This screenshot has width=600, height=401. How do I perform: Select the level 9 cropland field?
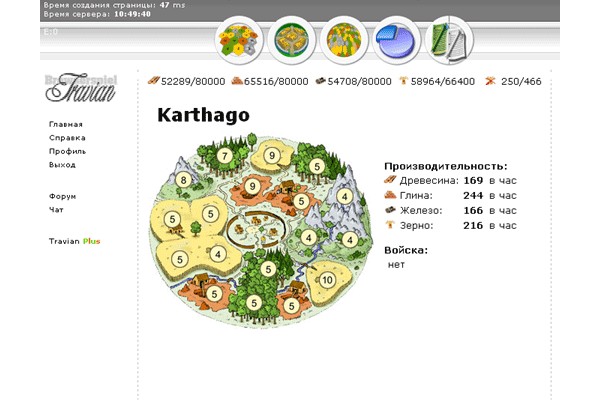[x=272, y=155]
